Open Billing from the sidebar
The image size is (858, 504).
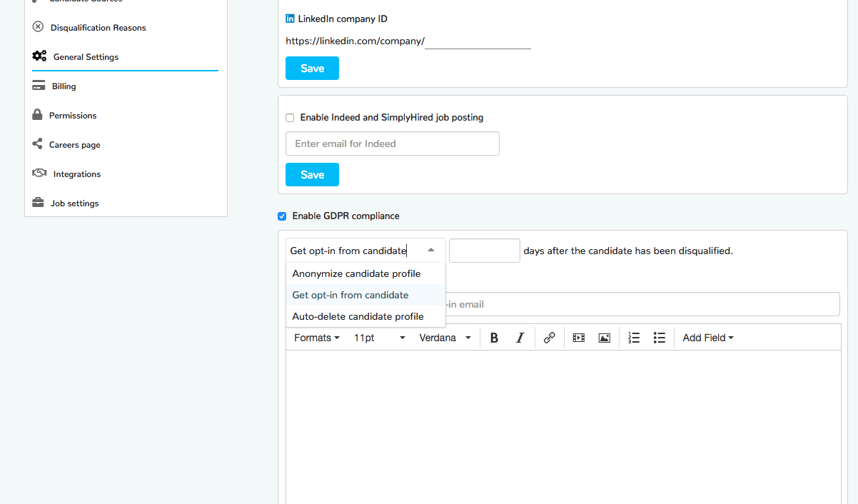64,86
